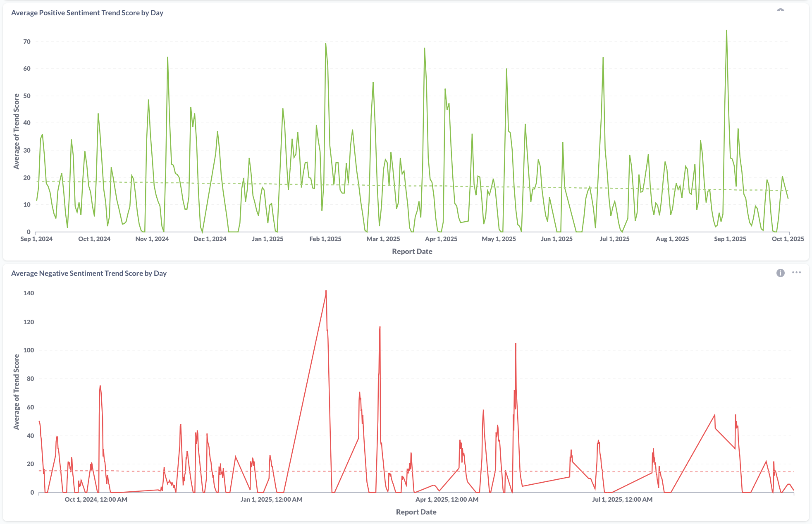Open Average Positive Sentiment Trend Score title
The height and width of the screenshot is (524, 812).
(87, 13)
